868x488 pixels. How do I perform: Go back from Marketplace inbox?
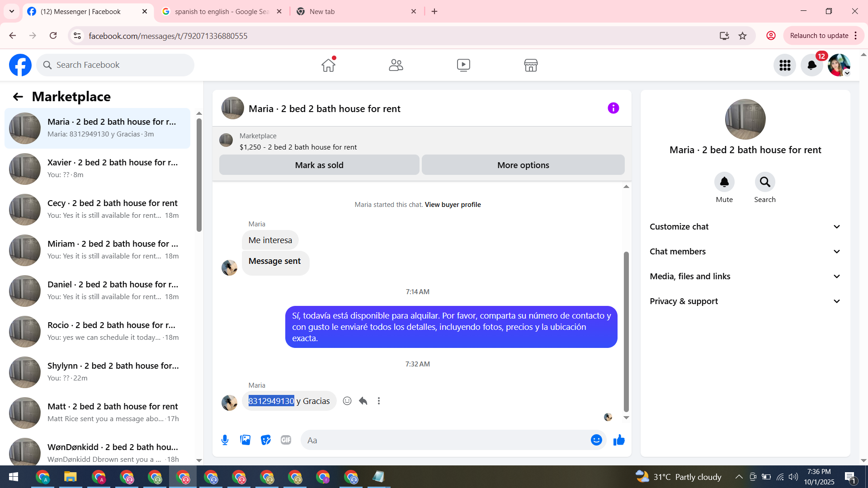click(x=18, y=97)
